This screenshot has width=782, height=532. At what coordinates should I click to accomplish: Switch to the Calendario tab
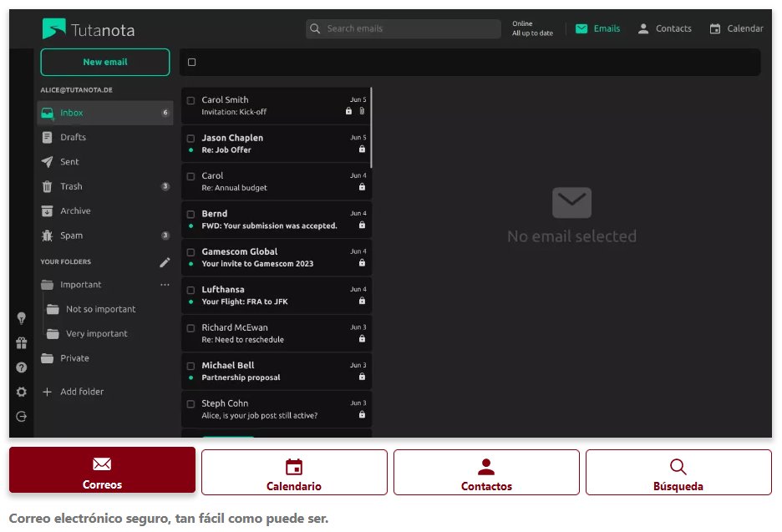click(294, 472)
